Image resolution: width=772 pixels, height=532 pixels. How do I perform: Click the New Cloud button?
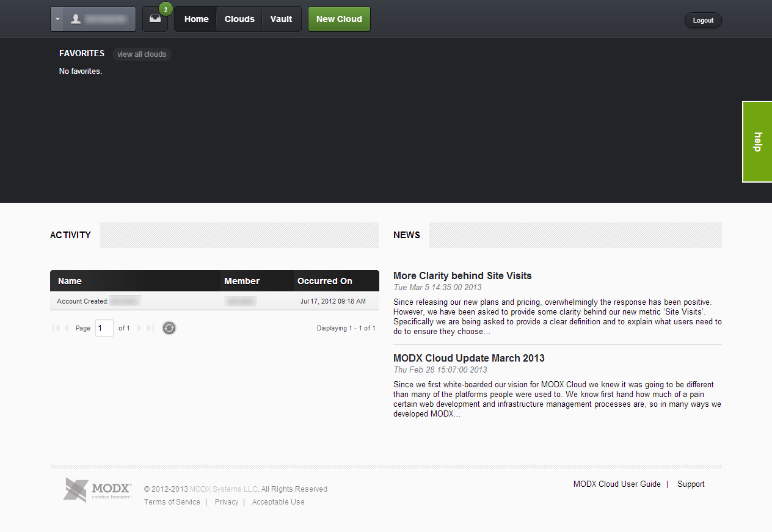point(339,19)
